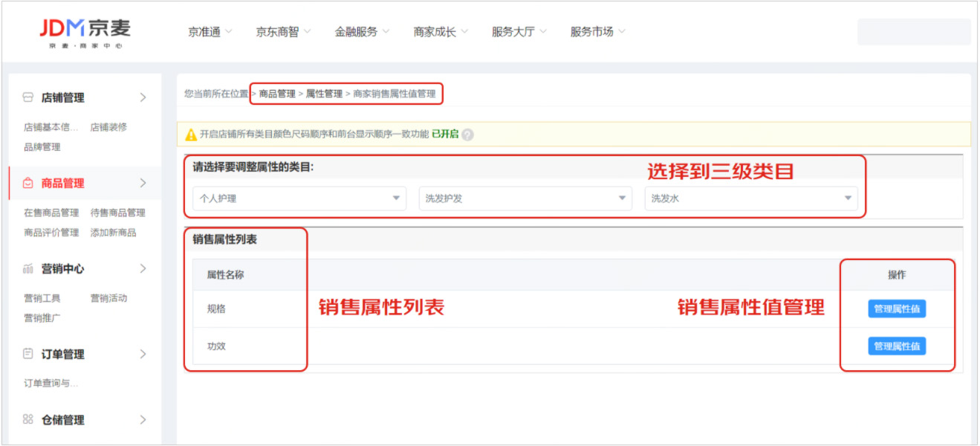980x446 pixels.
Task: Select the 仓储管理 grid icon in sidebar
Action: (x=27, y=419)
